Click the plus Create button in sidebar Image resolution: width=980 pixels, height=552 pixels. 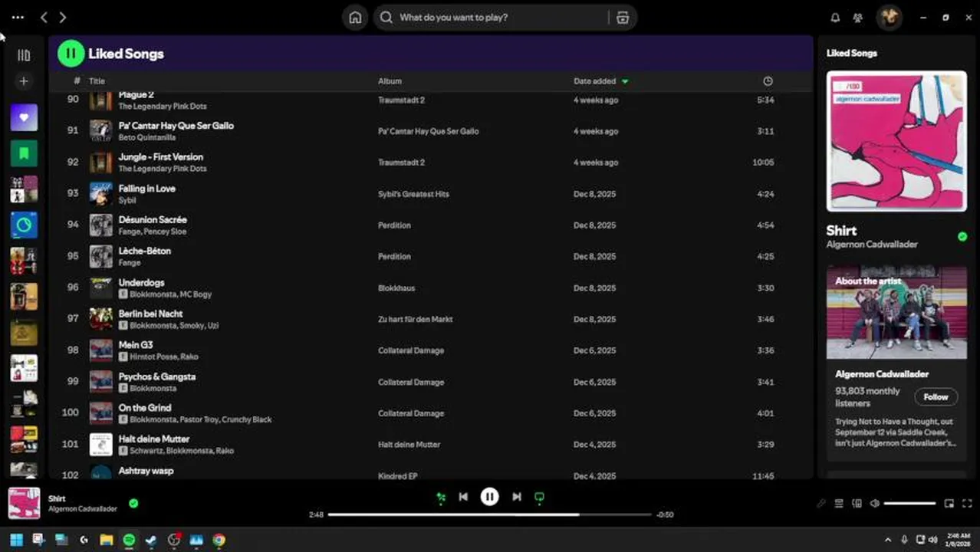(24, 81)
